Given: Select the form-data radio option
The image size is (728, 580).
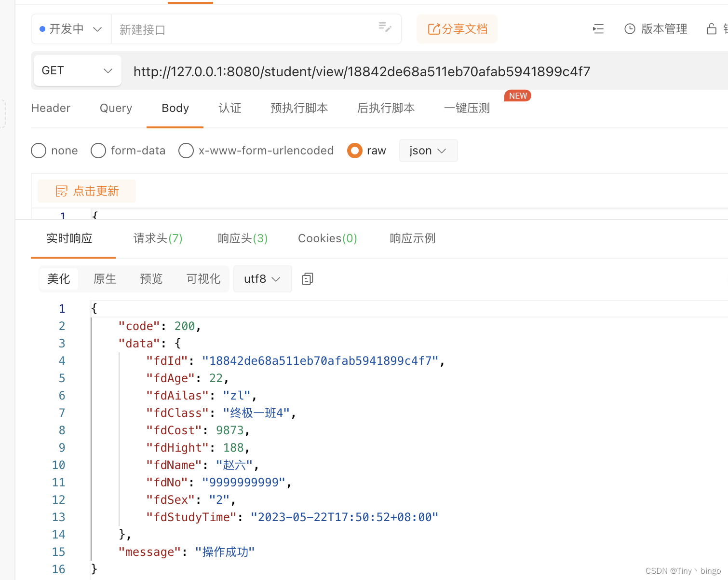Looking at the screenshot, I should coord(98,151).
